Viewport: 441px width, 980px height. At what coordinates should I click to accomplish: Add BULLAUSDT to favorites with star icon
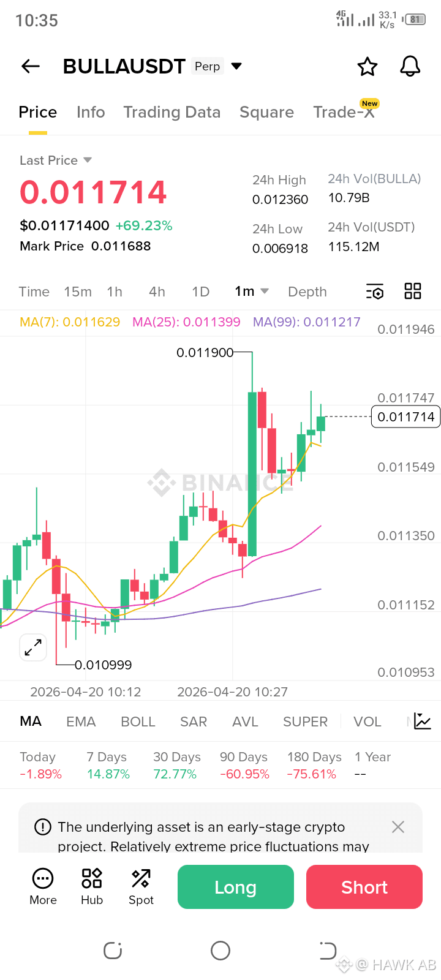367,66
